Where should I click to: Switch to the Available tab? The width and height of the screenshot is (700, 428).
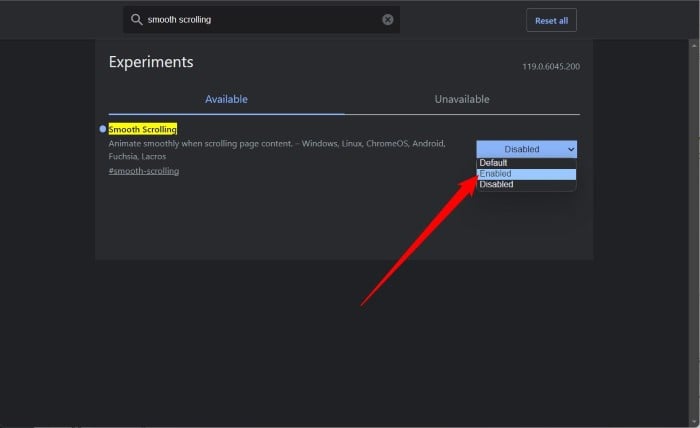pos(226,99)
